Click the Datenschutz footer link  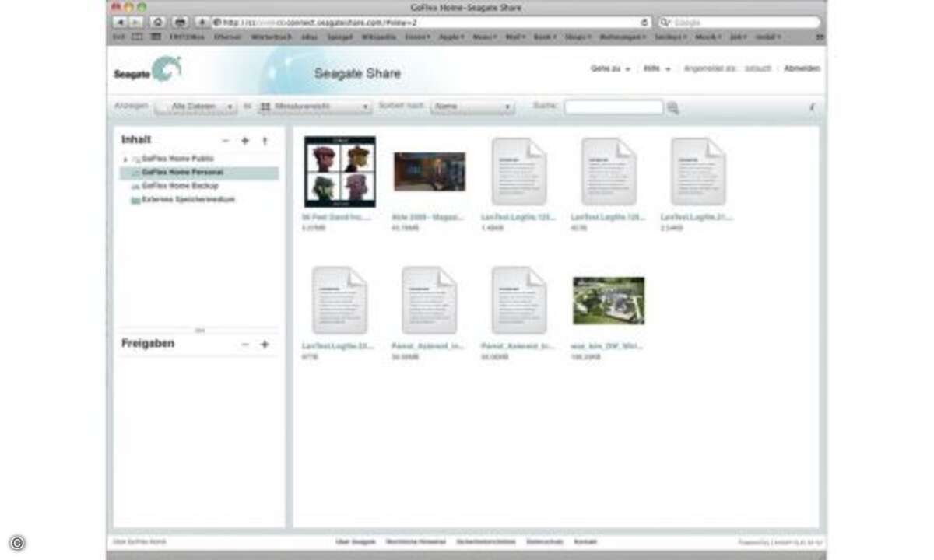[x=545, y=541]
